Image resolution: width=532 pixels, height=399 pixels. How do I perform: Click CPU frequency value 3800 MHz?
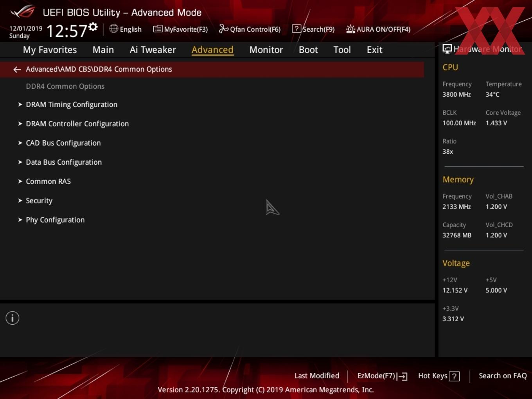click(457, 94)
